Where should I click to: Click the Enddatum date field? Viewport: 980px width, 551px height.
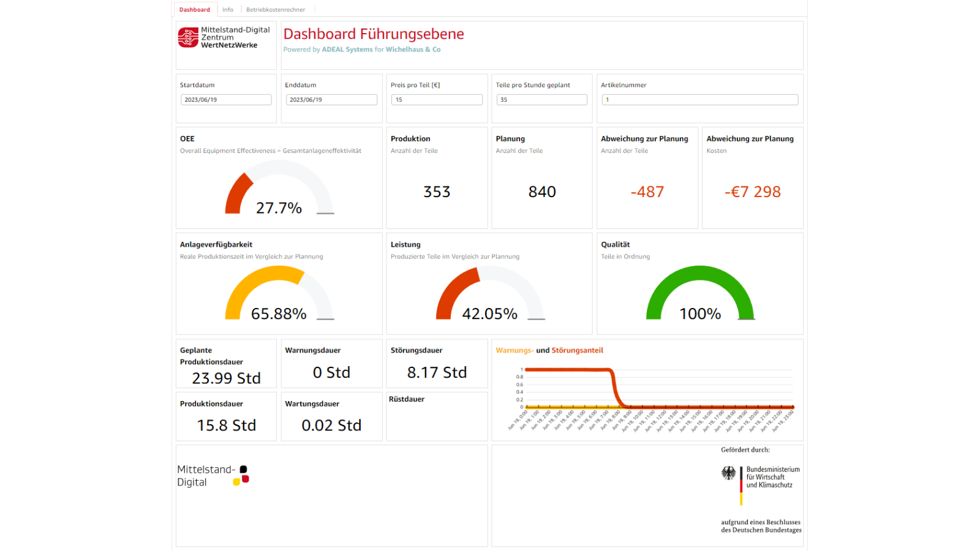(331, 100)
